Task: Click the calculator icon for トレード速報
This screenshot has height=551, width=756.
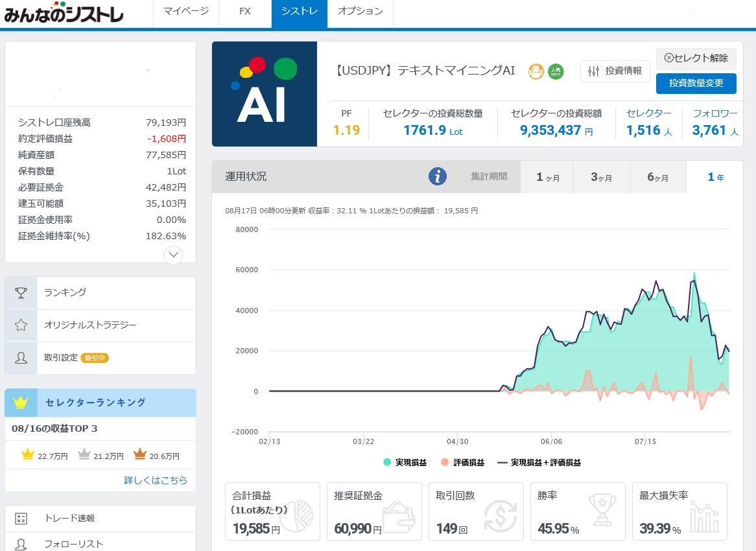Action: [x=21, y=519]
